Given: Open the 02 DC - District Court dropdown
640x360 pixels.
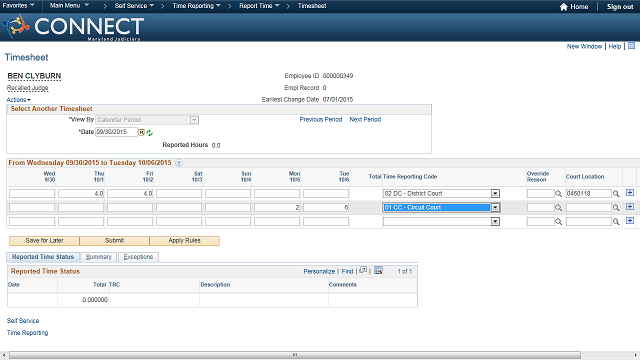Looking at the screenshot, I should tap(495, 193).
